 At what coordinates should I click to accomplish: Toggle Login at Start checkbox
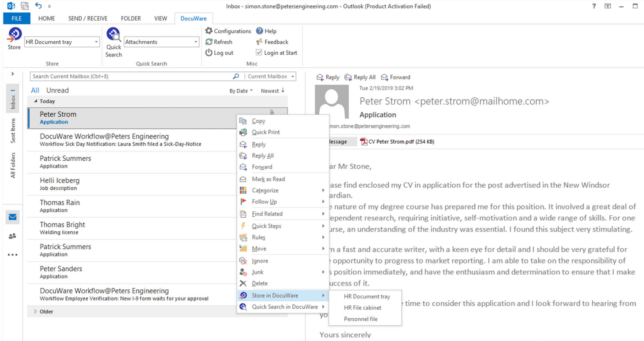(x=259, y=53)
